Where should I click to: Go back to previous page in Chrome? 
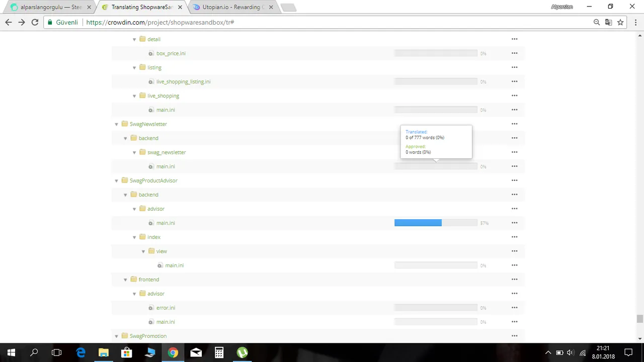pos(8,22)
